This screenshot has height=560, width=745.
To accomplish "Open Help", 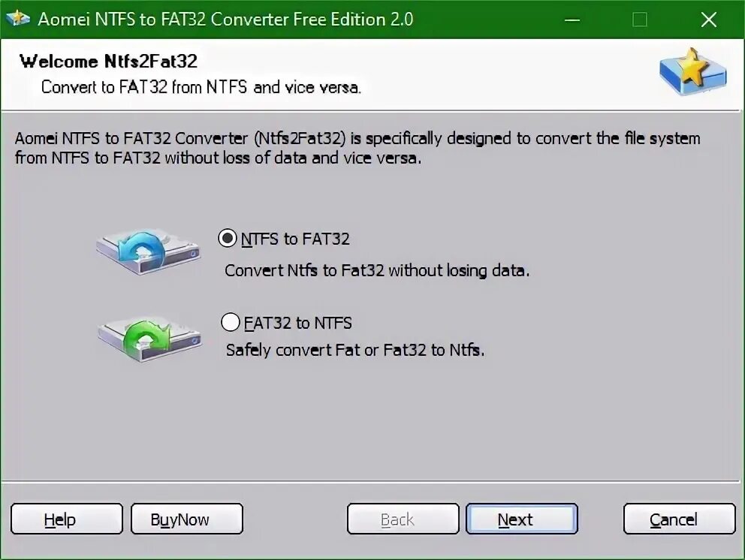I will (67, 519).
